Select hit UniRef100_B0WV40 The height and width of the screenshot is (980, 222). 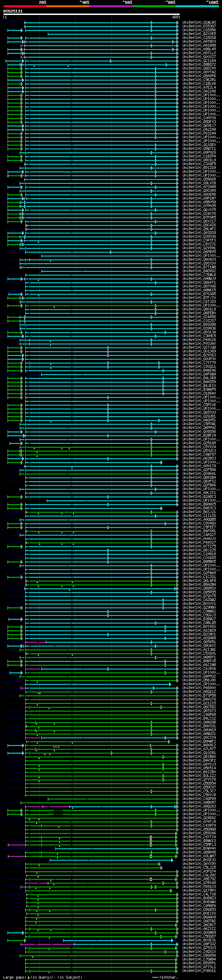pyautogui.click(x=199, y=848)
